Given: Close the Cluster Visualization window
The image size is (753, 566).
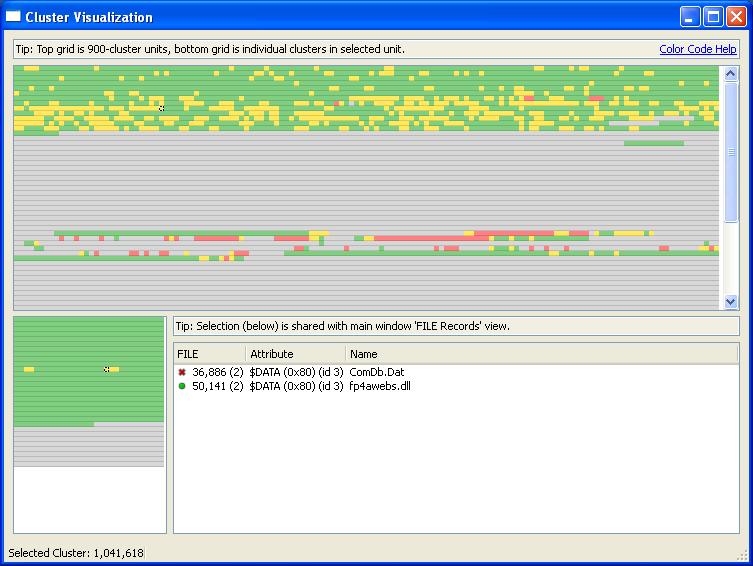Looking at the screenshot, I should click(736, 17).
